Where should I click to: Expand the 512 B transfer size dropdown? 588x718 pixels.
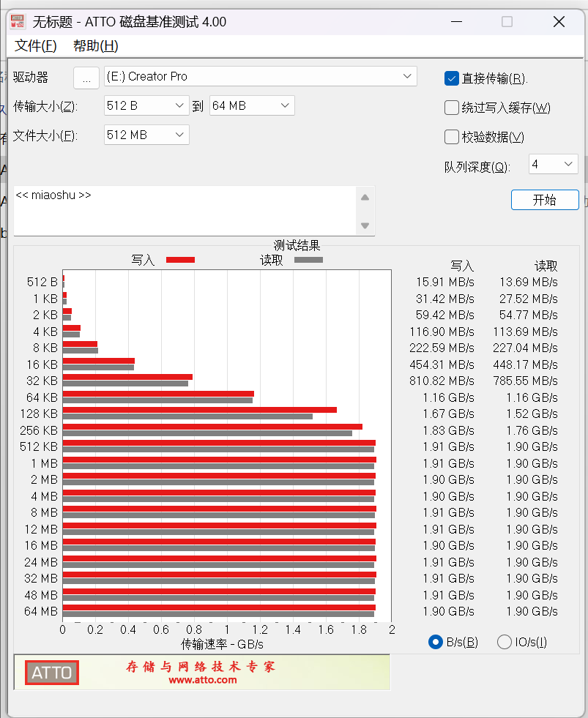pos(146,106)
